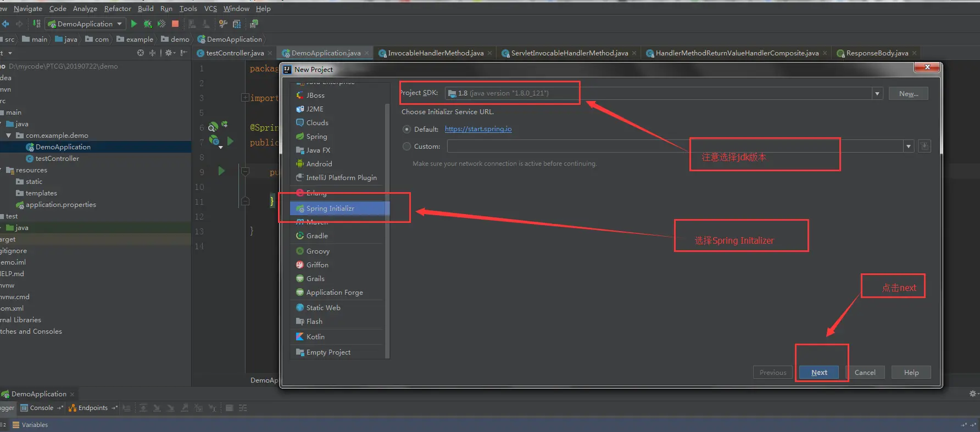Click the Build project icon left of run configuration
The width and height of the screenshot is (980, 432).
coord(36,24)
